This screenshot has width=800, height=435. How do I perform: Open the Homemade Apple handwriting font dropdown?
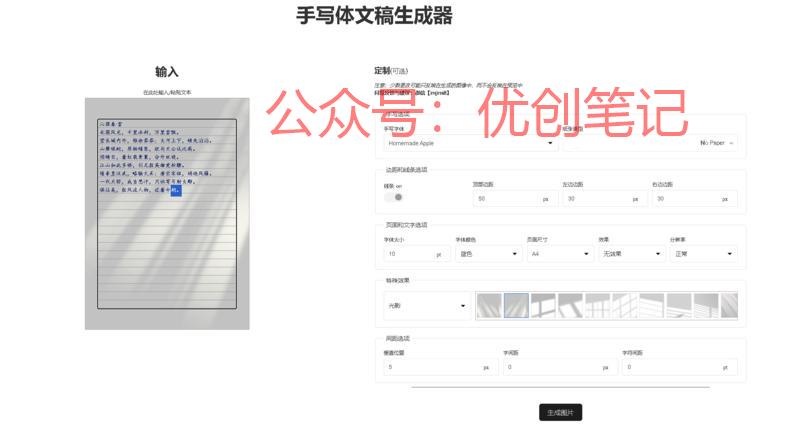coord(470,143)
